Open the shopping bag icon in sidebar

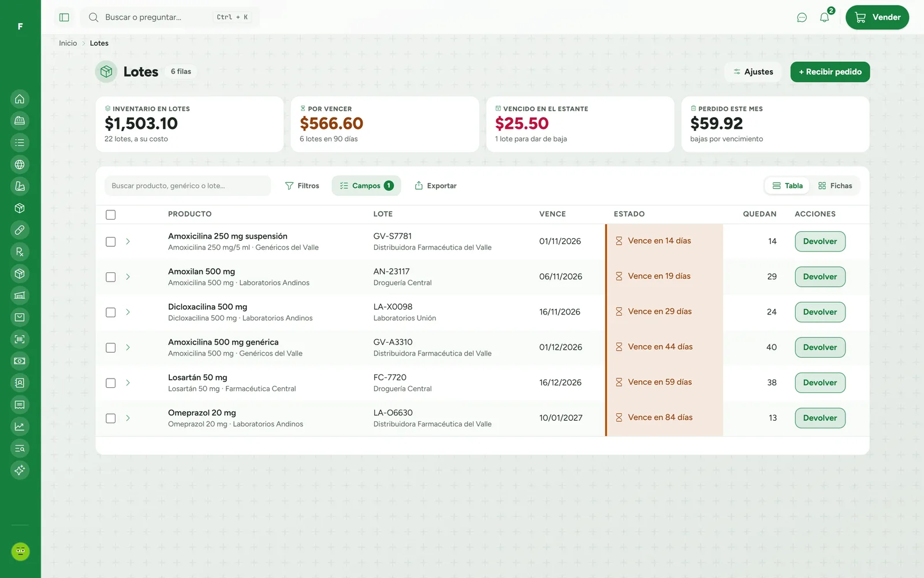[x=20, y=317]
